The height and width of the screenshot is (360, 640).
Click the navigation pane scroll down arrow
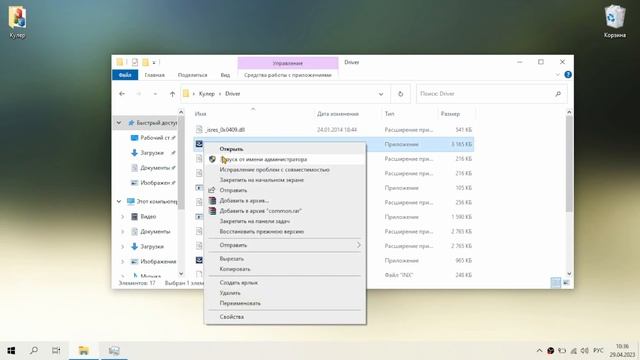click(x=181, y=274)
